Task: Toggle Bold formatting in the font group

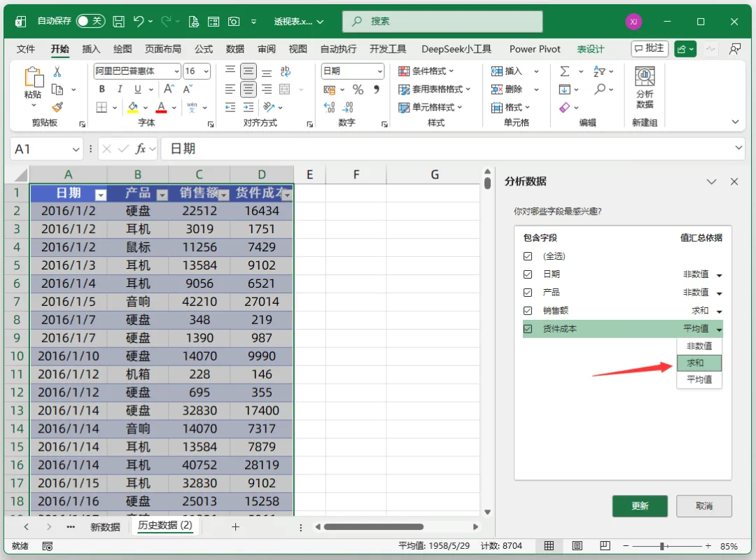Action: tap(101, 89)
